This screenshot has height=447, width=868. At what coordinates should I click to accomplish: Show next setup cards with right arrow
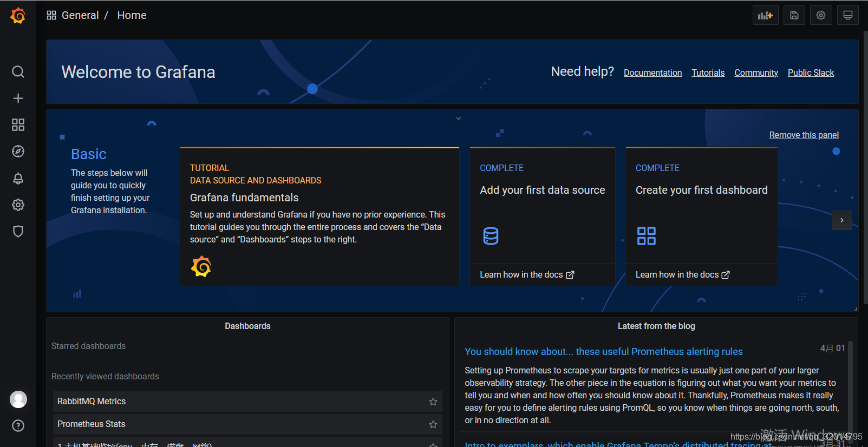[x=841, y=220]
